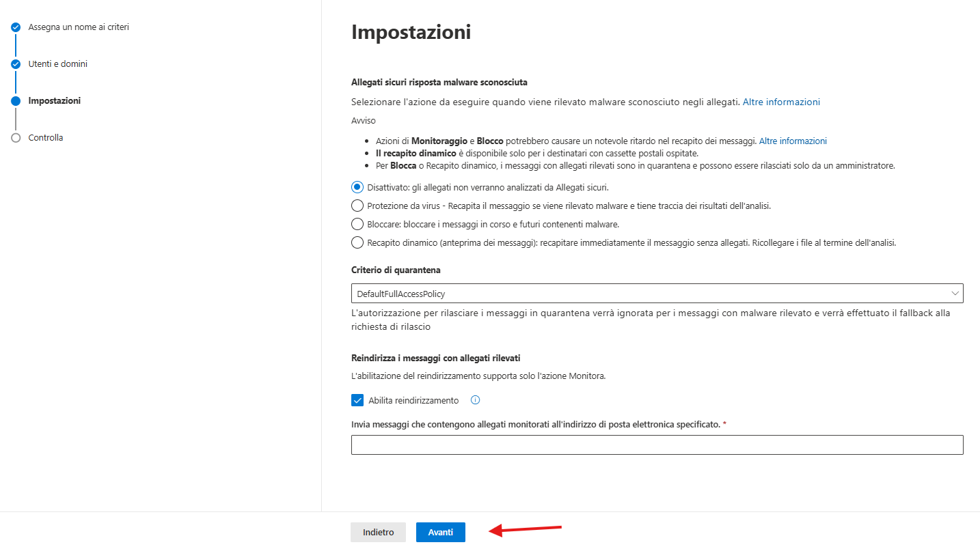This screenshot has width=980, height=549.
Task: Open the Controlla step label
Action: (x=46, y=138)
